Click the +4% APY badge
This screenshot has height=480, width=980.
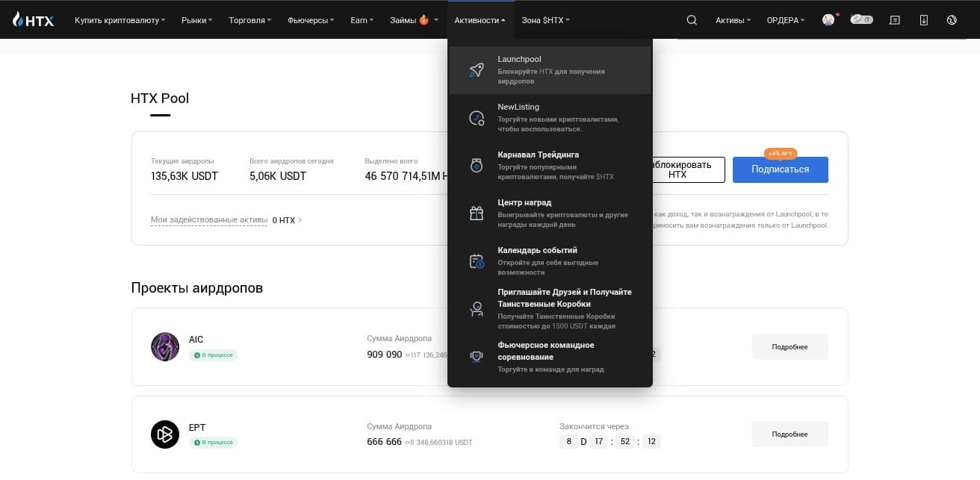click(x=781, y=153)
